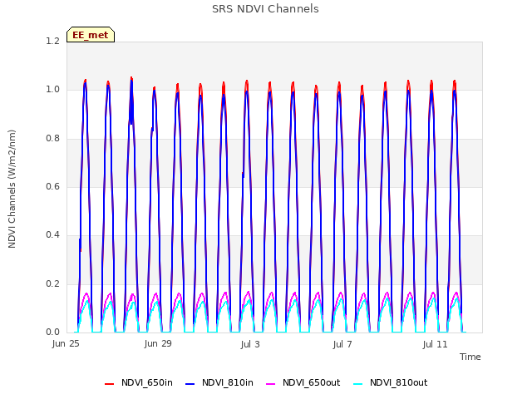Click the Jul 7 x-axis tick label
Image resolution: width=532 pixels, height=399 pixels.
pyautogui.click(x=342, y=344)
